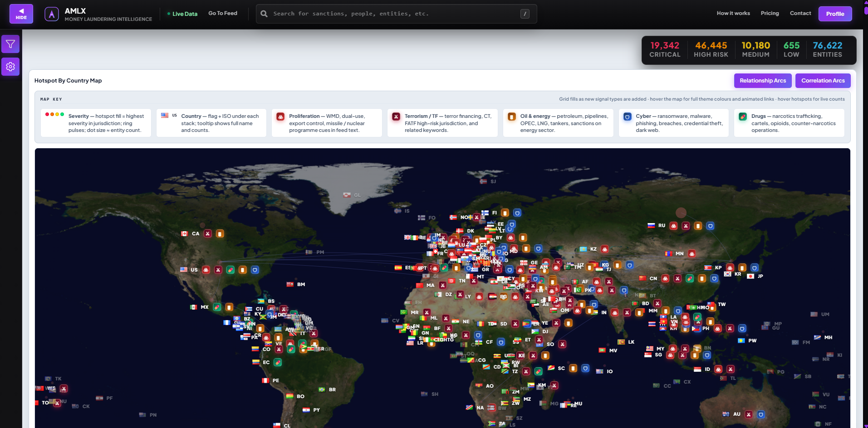Open the Contact page
Image resolution: width=868 pixels, height=428 pixels.
pyautogui.click(x=800, y=13)
